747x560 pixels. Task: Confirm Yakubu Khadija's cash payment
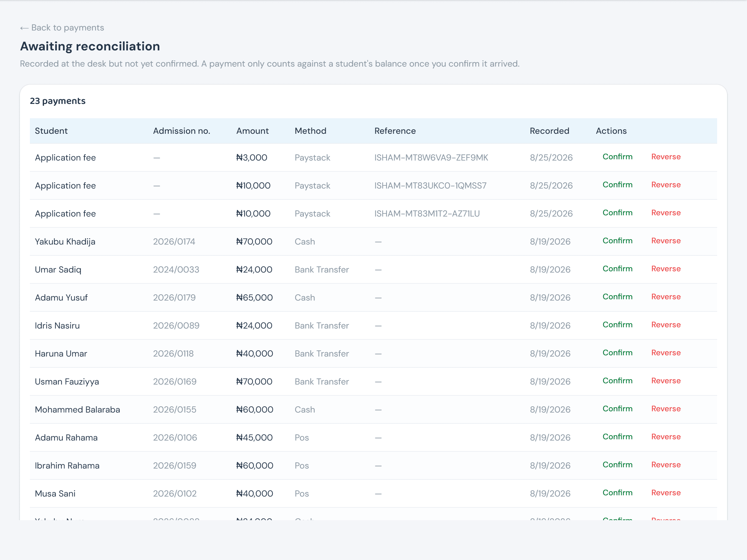(617, 241)
